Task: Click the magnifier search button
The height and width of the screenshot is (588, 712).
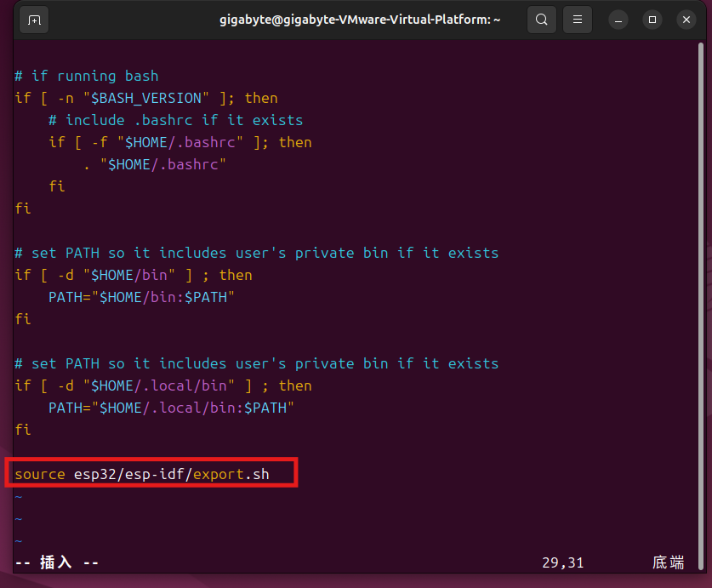Action: click(x=542, y=19)
